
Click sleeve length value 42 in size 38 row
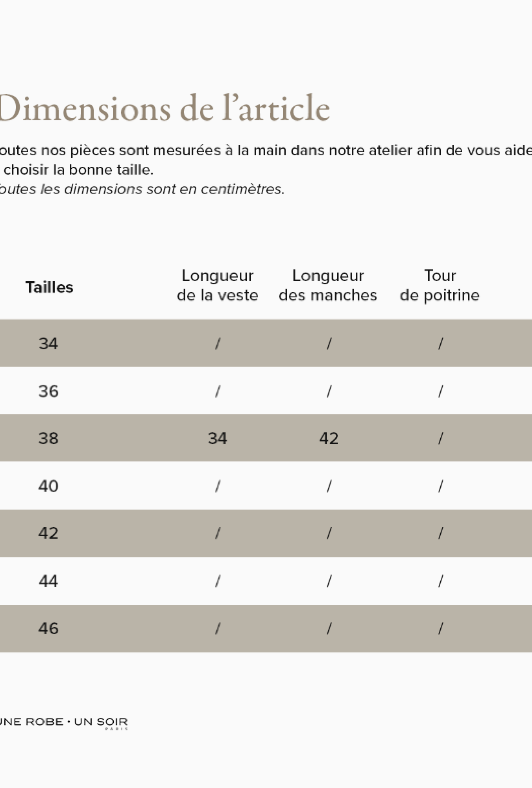pyautogui.click(x=328, y=438)
